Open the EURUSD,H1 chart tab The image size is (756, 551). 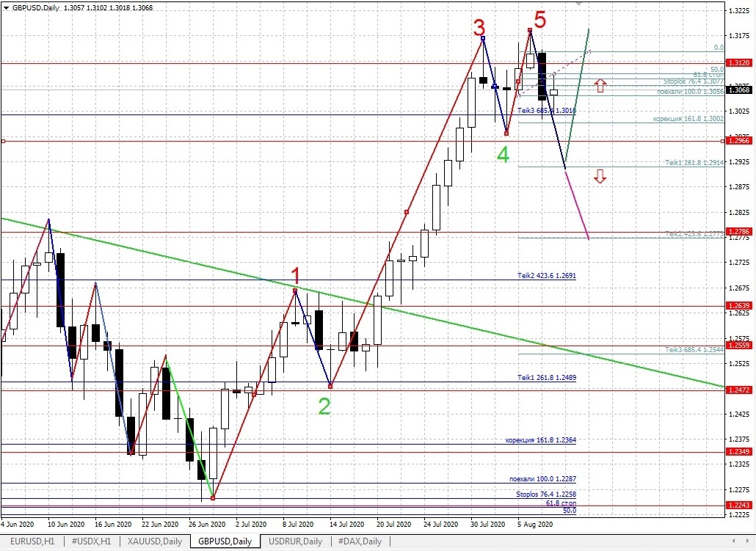32,541
